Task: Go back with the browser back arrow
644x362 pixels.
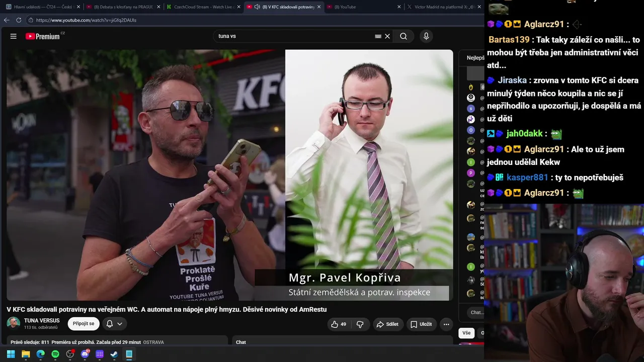Action: click(7, 20)
